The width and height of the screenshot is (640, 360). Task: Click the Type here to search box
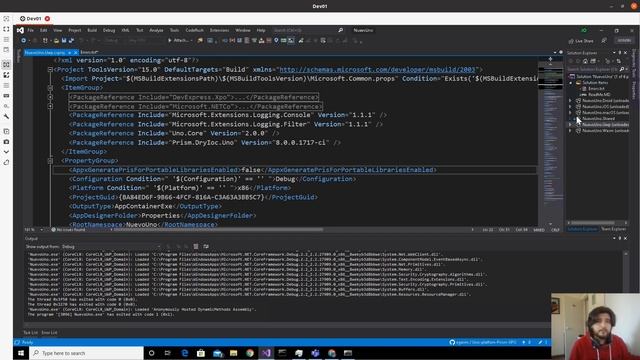[x=87, y=353]
